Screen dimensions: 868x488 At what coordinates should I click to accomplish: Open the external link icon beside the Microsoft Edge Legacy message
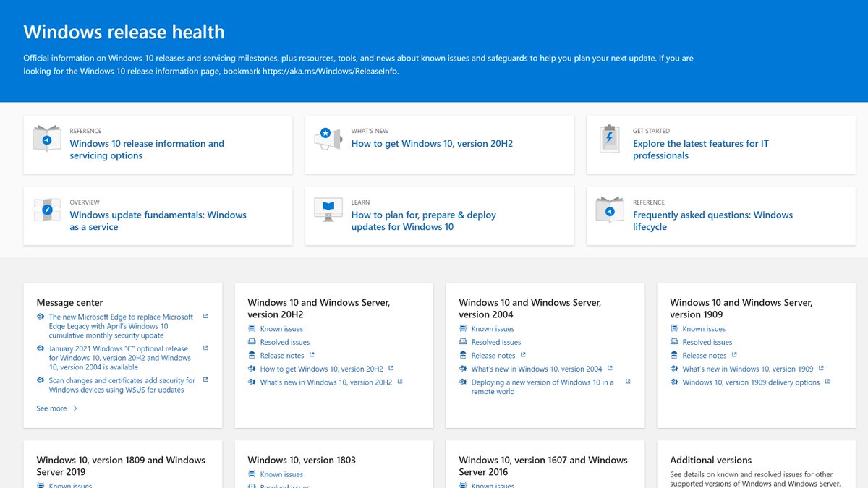point(205,316)
